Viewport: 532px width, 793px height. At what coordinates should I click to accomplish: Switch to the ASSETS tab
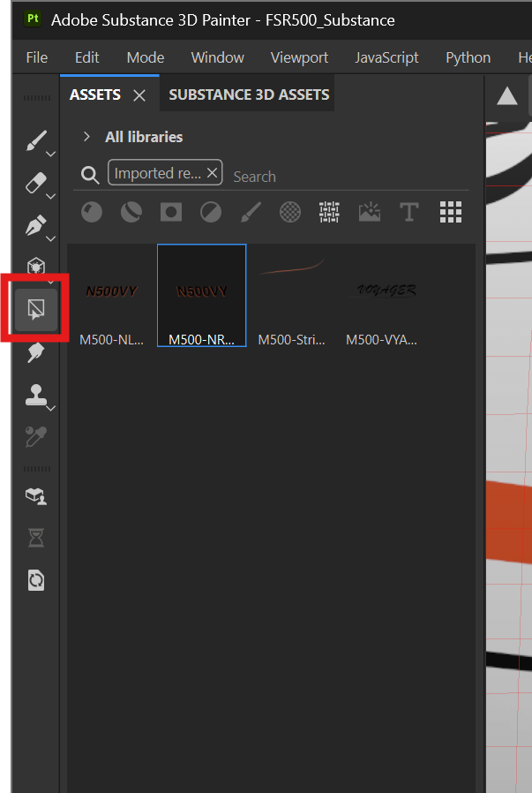95,94
